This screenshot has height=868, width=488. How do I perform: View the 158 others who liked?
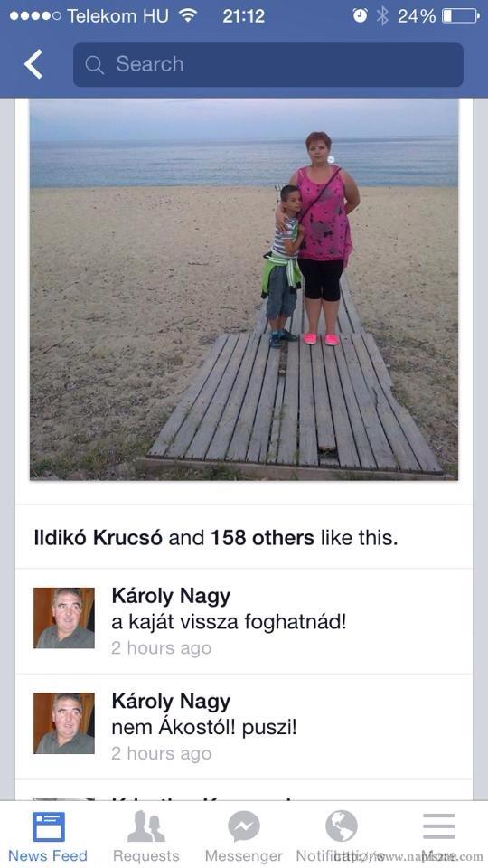pos(262,537)
